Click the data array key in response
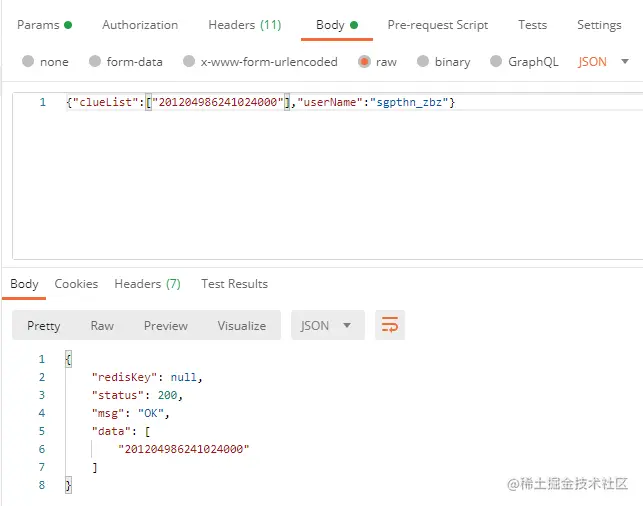Viewport: 643px width, 506px height. pyautogui.click(x=111, y=431)
